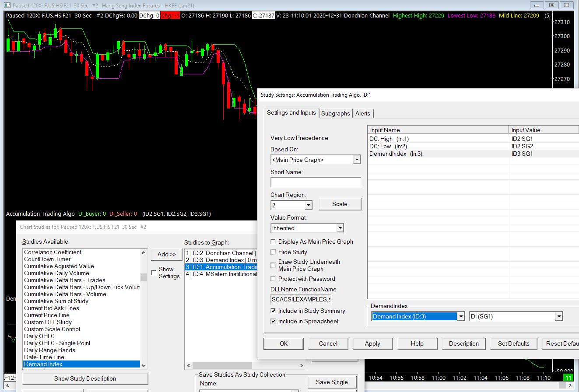Viewport: 579px width, 392px height.
Task: Enable Draw Study Underneath Main Price Graph
Action: click(274, 265)
